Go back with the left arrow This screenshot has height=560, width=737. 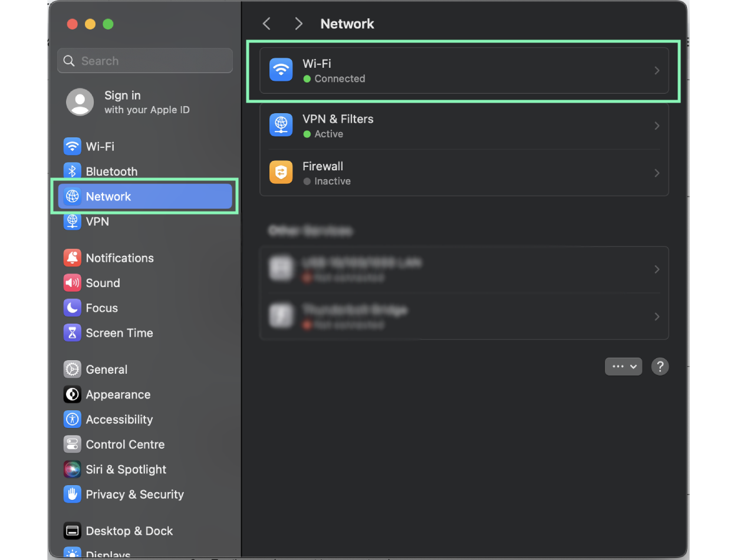[x=266, y=24]
